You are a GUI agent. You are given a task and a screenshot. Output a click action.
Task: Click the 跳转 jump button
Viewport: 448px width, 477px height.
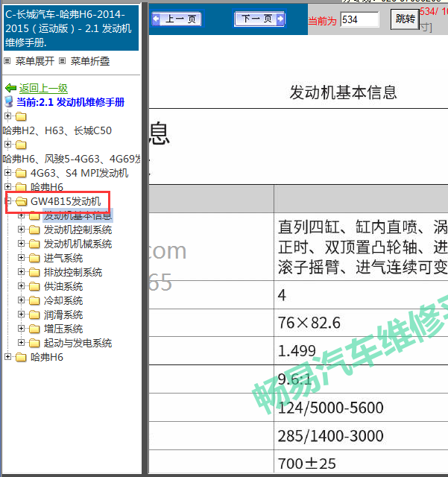pyautogui.click(x=405, y=19)
